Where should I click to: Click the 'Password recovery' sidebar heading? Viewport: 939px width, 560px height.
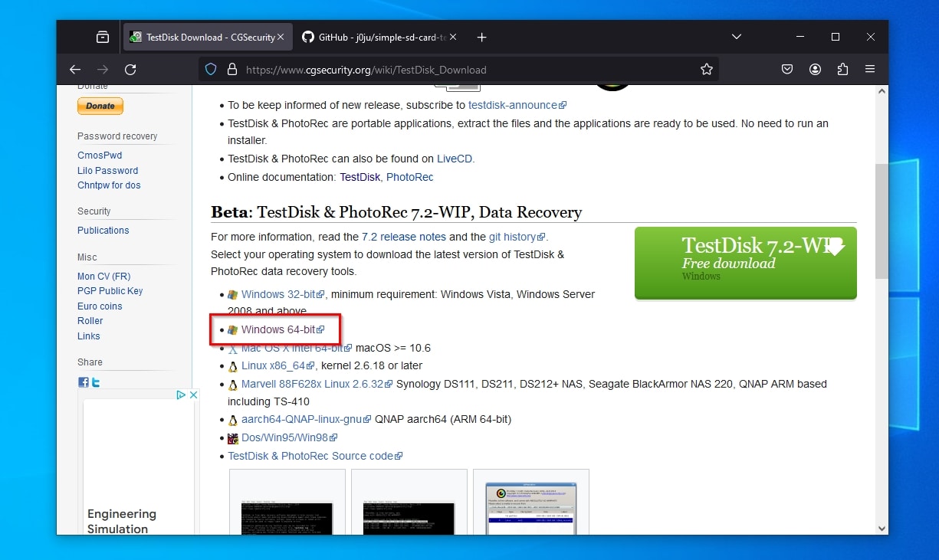(x=117, y=136)
